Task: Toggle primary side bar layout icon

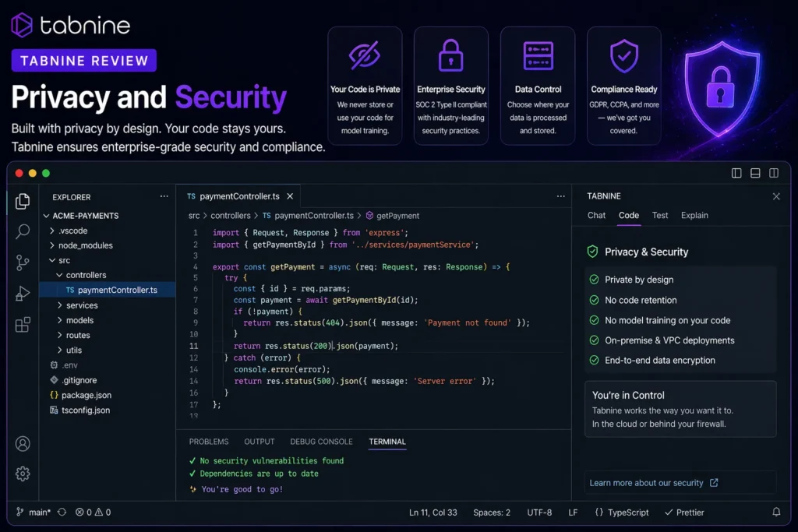Action: click(736, 174)
